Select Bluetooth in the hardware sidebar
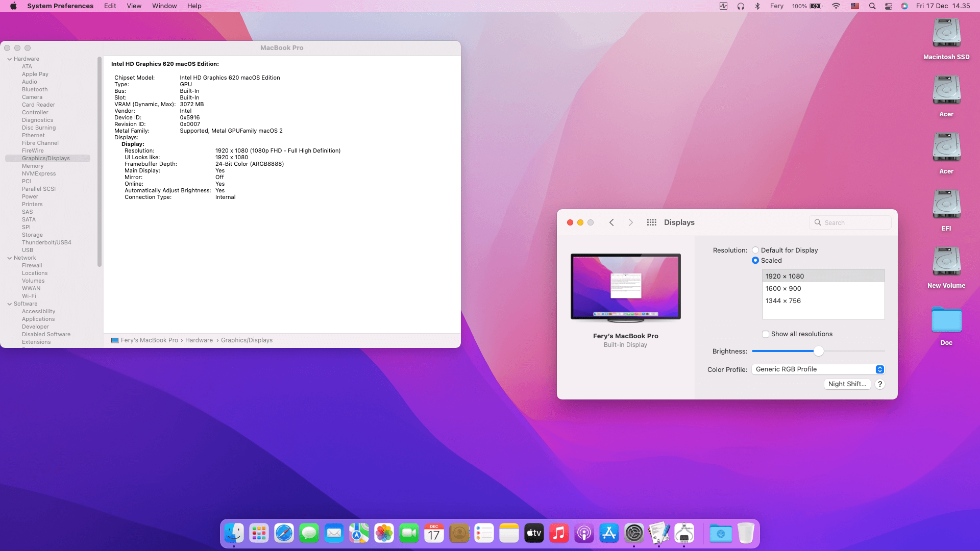The width and height of the screenshot is (980, 551). point(35,89)
